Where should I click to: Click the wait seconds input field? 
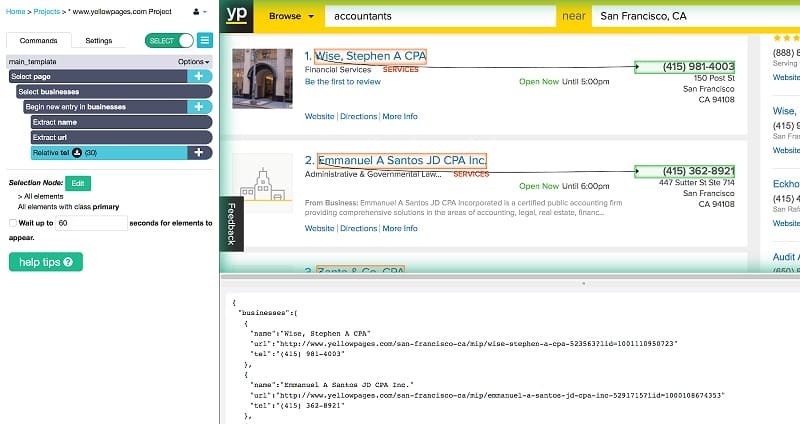click(x=91, y=223)
